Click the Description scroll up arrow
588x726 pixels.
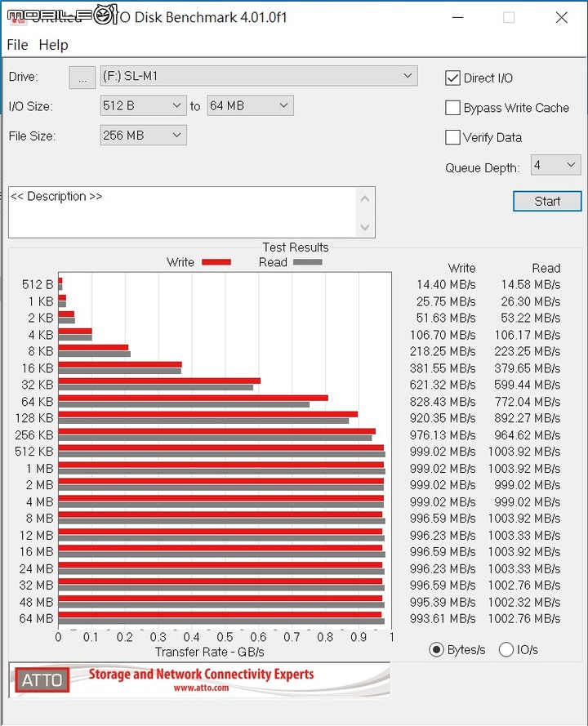[x=365, y=199]
